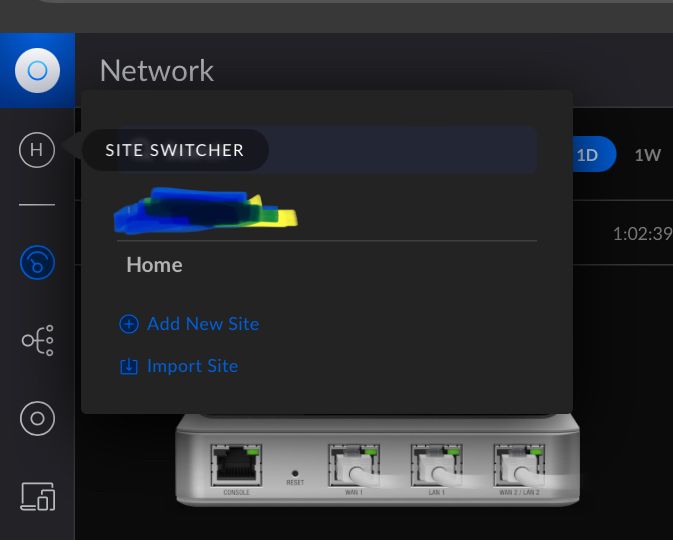Click the WAN 1 port on the gateway
Screen dimensions: 673x540
tap(353, 466)
